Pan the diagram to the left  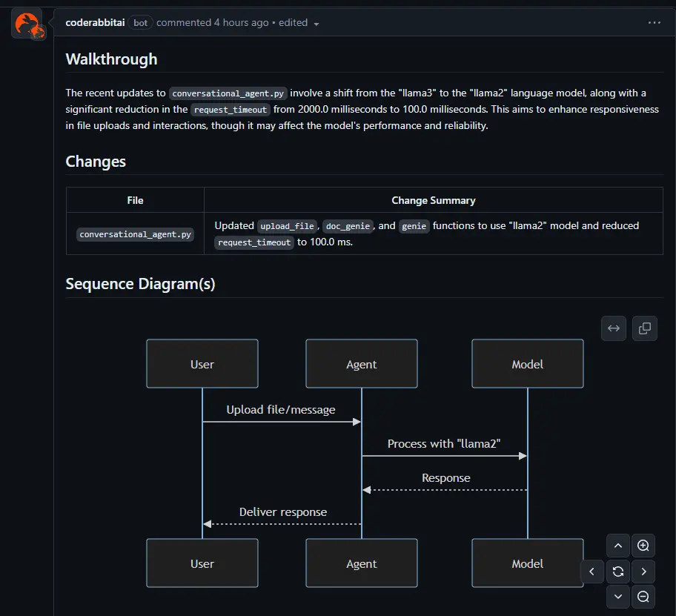(x=592, y=571)
